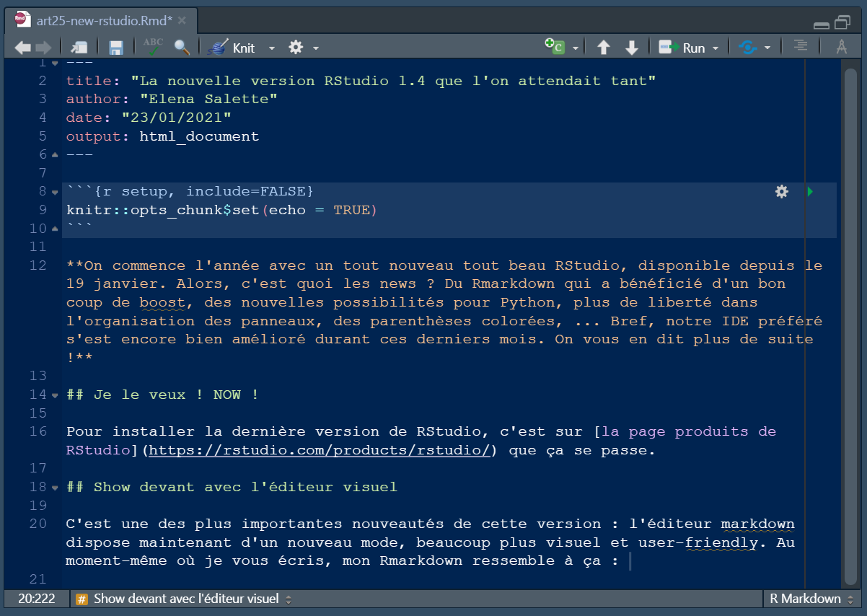This screenshot has height=616, width=867.
Task: Click the date "23/01/2021" value
Action: pos(177,118)
